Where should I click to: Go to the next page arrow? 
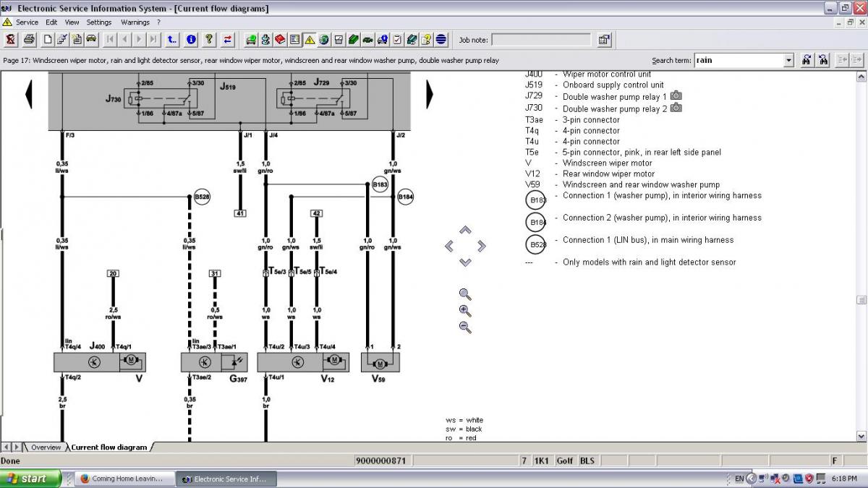click(x=140, y=39)
